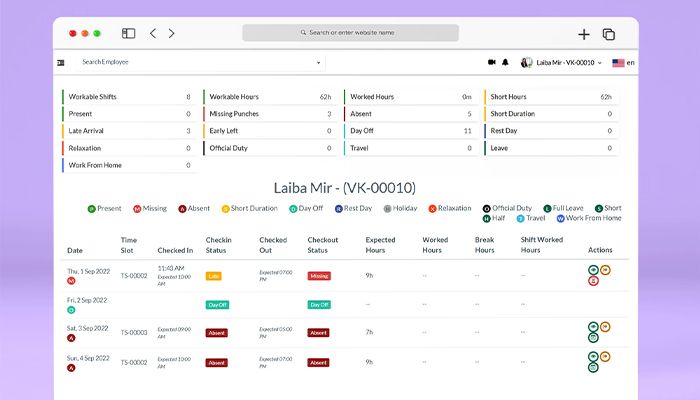The image size is (700, 400).
Task: Click the red A marker under Sat, 3 Sep
Action: click(x=71, y=338)
